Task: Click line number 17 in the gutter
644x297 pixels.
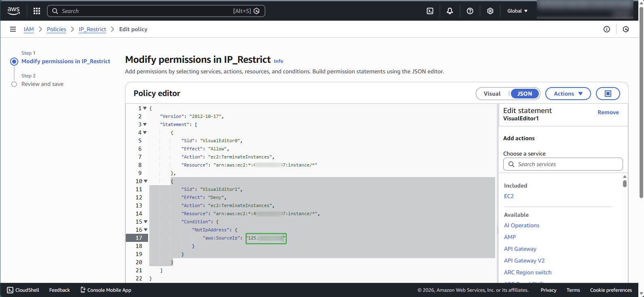Action: [x=139, y=238]
